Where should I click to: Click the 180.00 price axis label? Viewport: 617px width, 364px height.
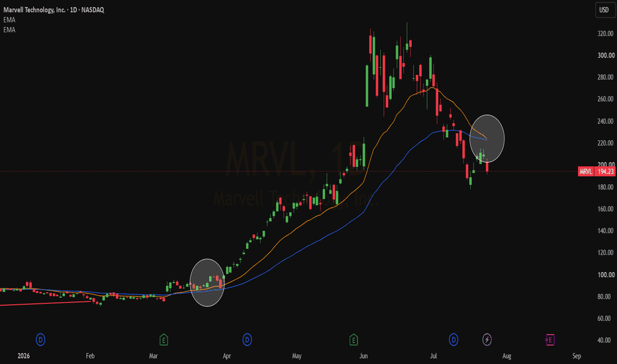(606, 187)
